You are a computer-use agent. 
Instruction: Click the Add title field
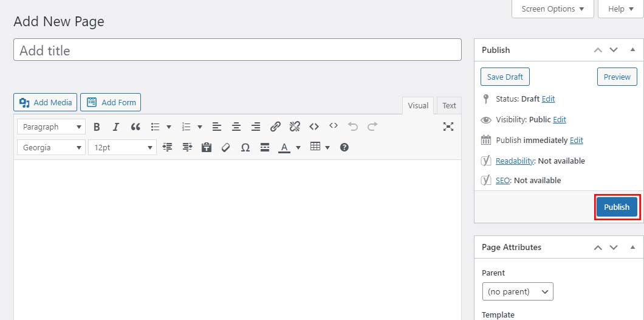238,50
